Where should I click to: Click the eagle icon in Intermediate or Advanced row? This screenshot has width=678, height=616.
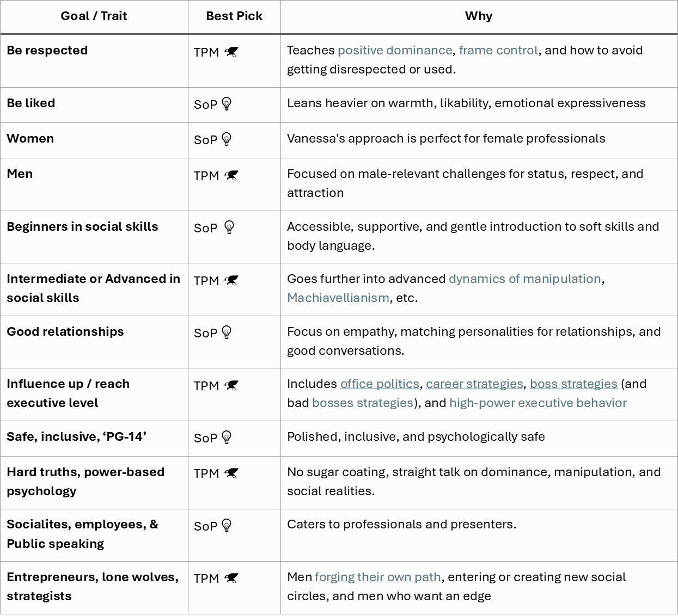231,281
